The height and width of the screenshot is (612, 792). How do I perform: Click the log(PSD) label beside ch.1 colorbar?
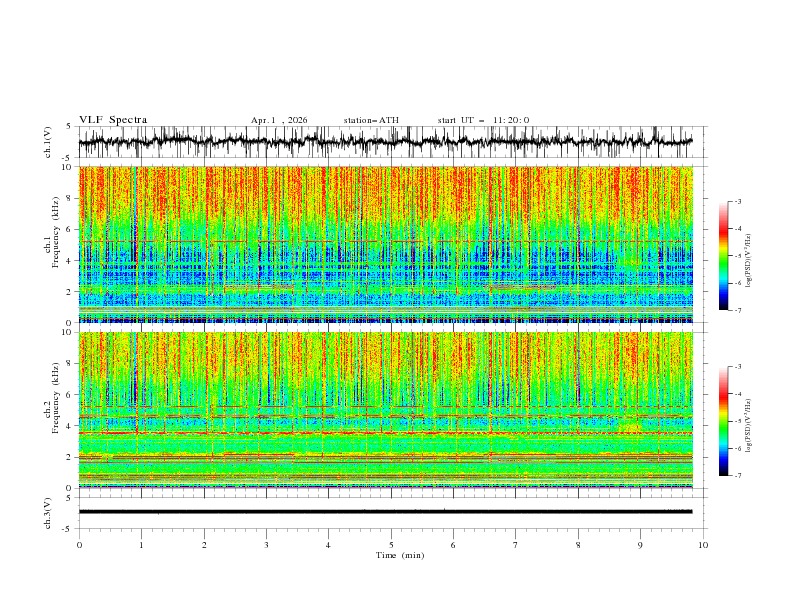point(749,261)
